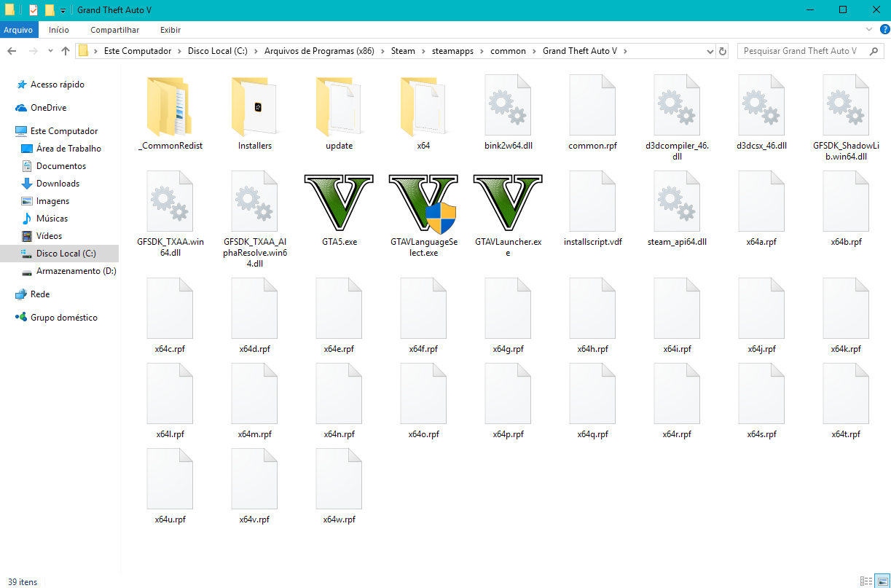Select Este Computador in navigation pane
The height and width of the screenshot is (588, 891).
(64, 131)
